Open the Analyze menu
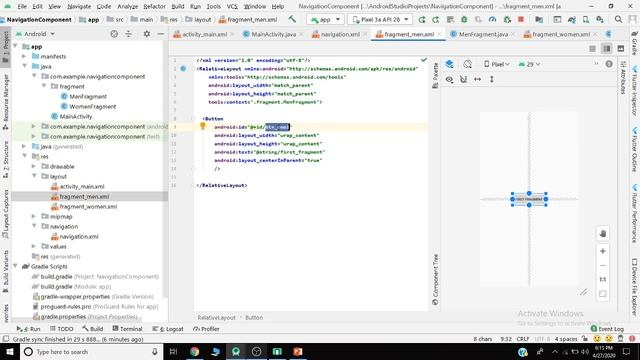 (x=127, y=6)
